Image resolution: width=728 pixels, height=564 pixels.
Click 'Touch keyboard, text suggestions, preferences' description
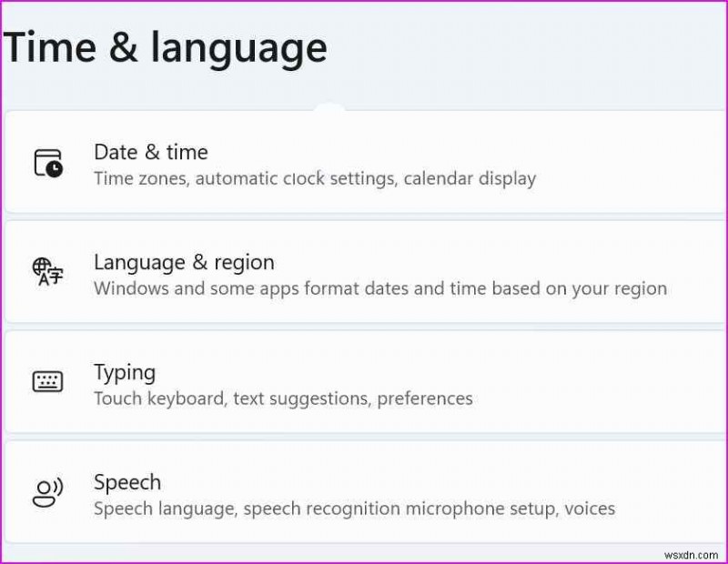tap(283, 398)
